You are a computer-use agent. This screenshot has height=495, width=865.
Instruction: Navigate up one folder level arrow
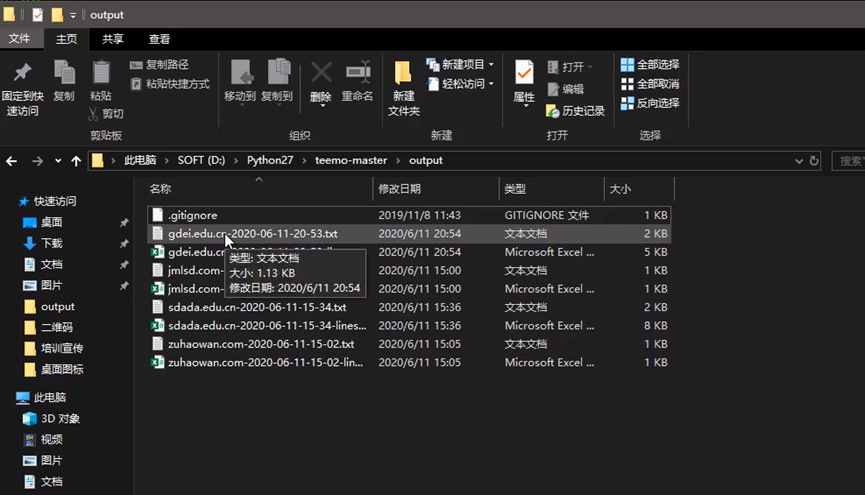point(76,161)
